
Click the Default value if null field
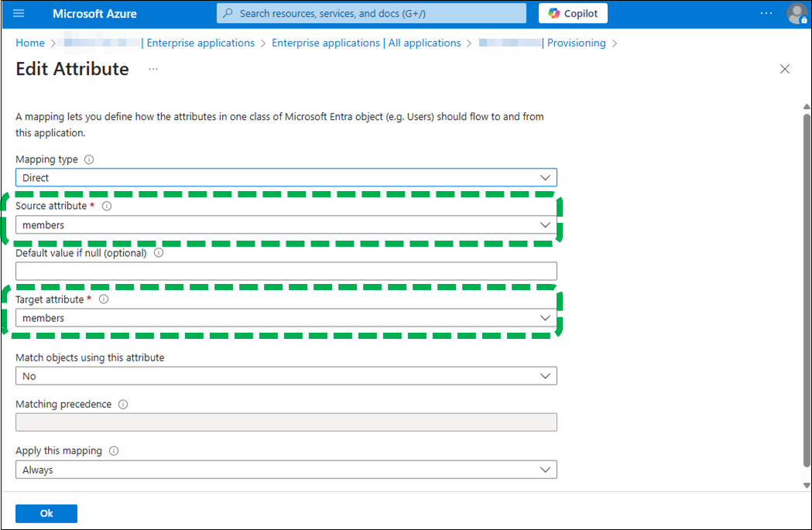(x=286, y=271)
